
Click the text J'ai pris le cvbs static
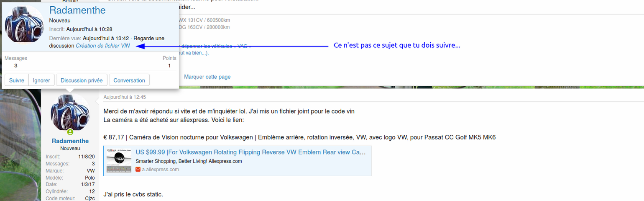click(133, 195)
